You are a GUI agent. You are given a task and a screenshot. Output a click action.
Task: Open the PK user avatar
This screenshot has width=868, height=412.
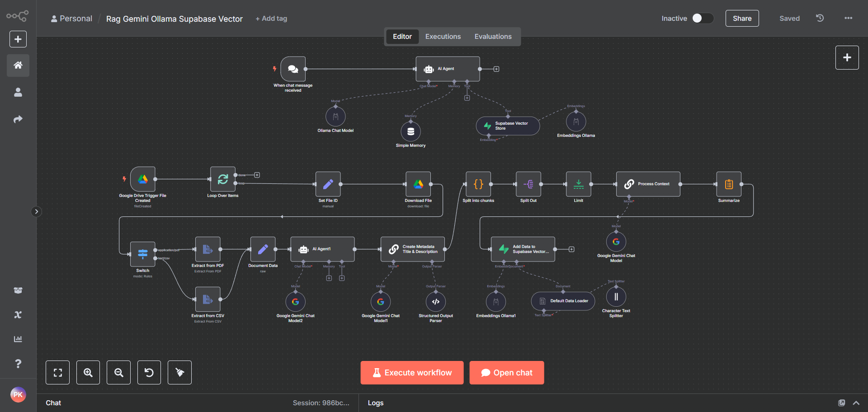[x=18, y=394]
